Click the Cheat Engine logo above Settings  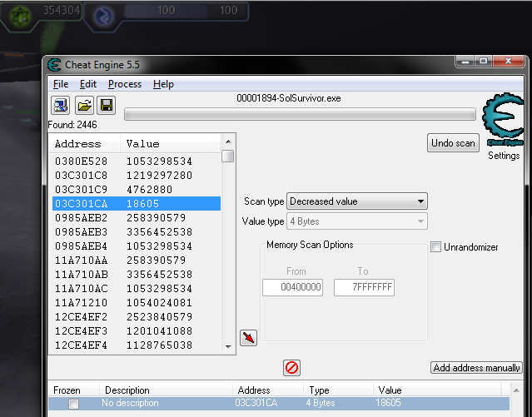pyautogui.click(x=503, y=119)
